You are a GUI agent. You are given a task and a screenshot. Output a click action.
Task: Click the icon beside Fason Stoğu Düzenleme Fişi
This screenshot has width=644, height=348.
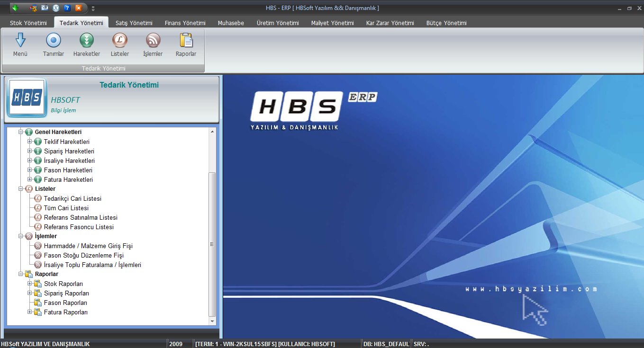tap(38, 256)
